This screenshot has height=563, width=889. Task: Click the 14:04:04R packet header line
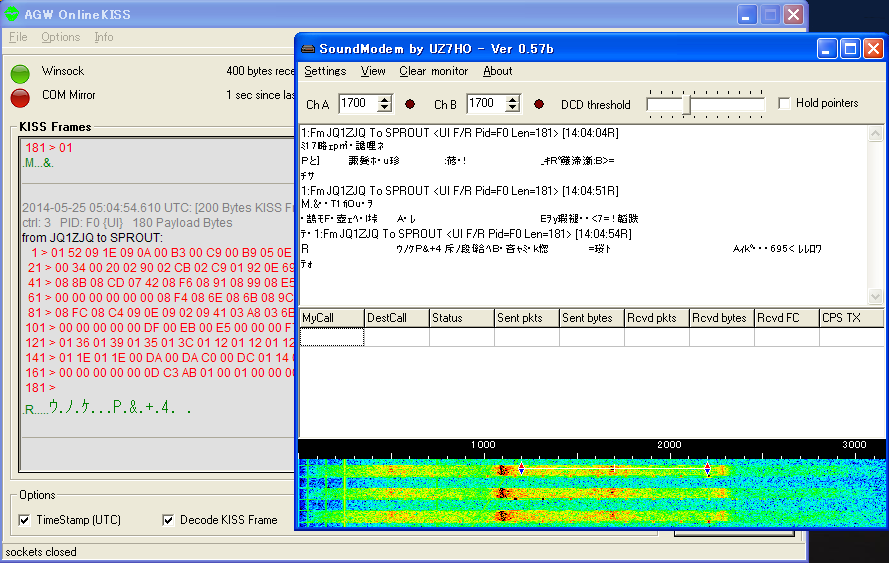point(460,133)
